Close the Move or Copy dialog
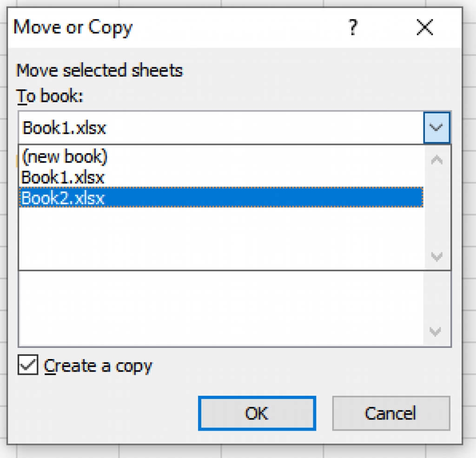476x458 pixels. [x=425, y=28]
